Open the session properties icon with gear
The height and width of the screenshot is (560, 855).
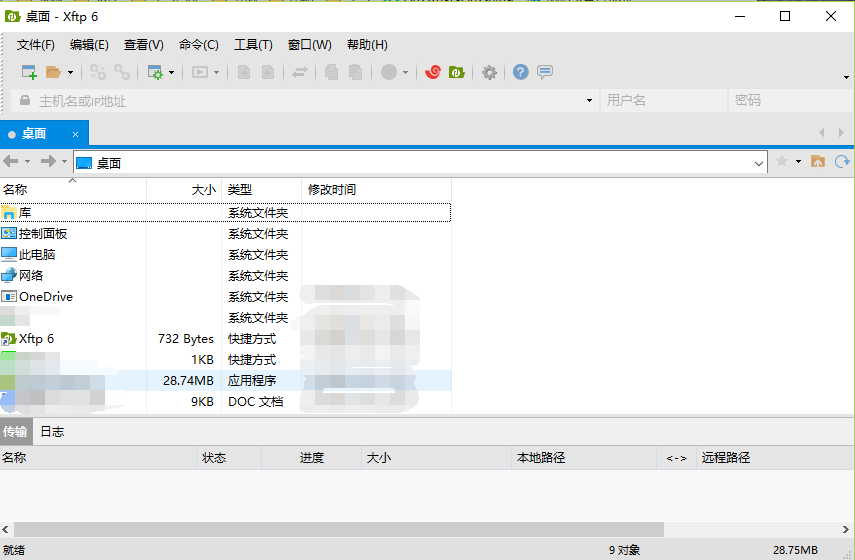[x=155, y=72]
